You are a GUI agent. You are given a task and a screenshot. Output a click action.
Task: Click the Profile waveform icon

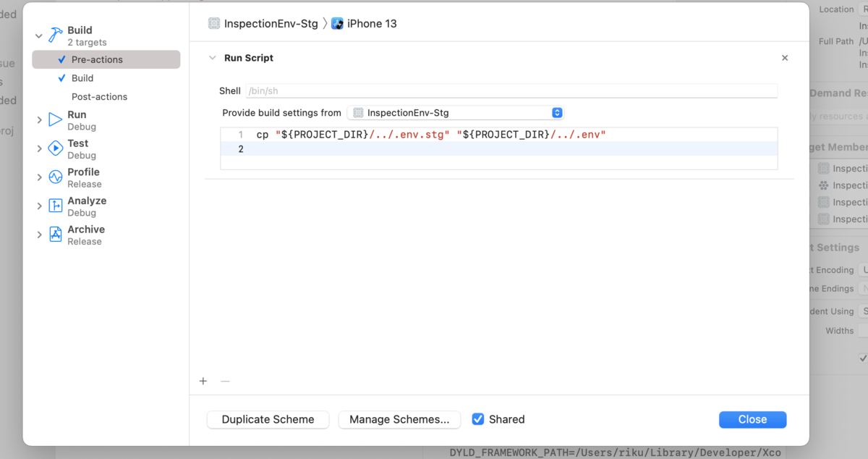tap(56, 177)
